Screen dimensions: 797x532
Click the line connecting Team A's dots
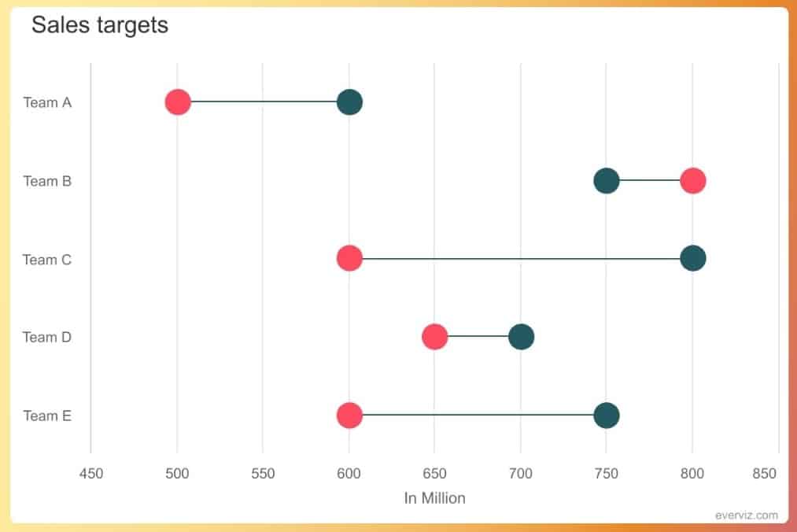pyautogui.click(x=264, y=102)
